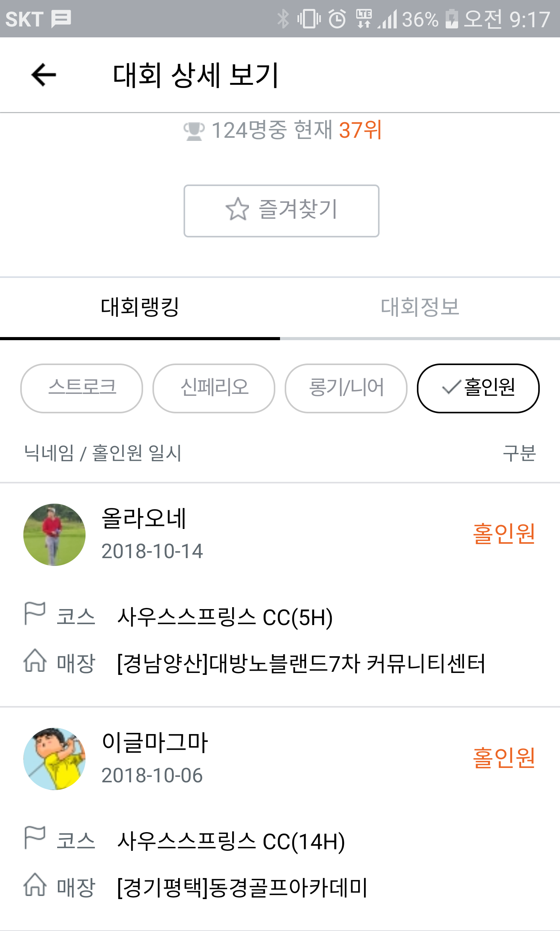
Task: Click house icon beside 대방노블랜드7차 store
Action: [x=35, y=661]
